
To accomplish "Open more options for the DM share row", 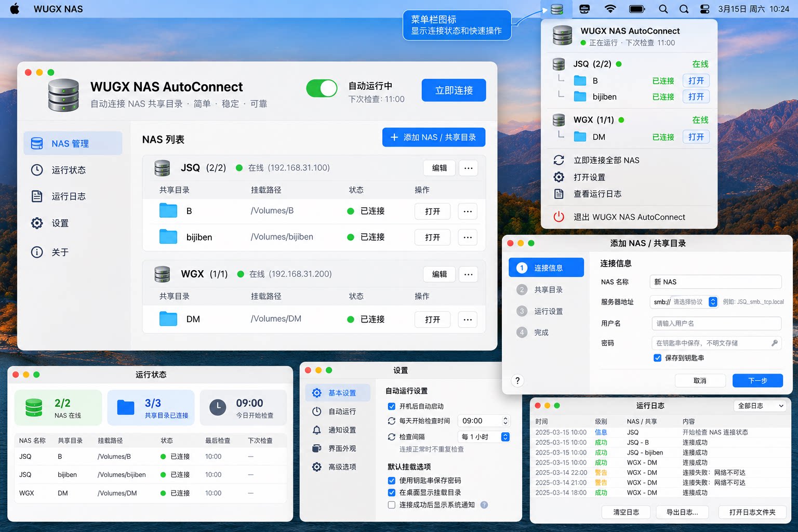I will point(468,320).
